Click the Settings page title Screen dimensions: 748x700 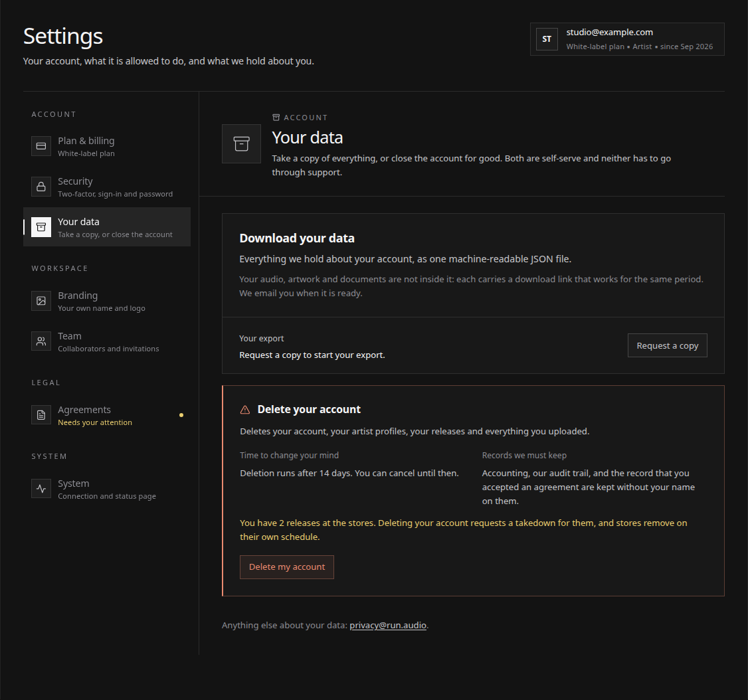coord(63,37)
